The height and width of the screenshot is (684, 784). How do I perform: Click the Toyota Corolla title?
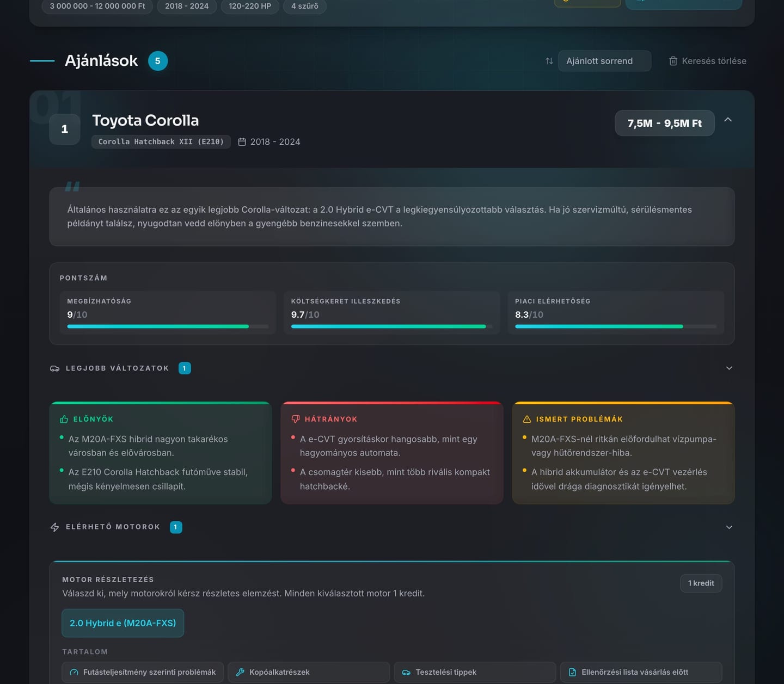click(x=145, y=120)
